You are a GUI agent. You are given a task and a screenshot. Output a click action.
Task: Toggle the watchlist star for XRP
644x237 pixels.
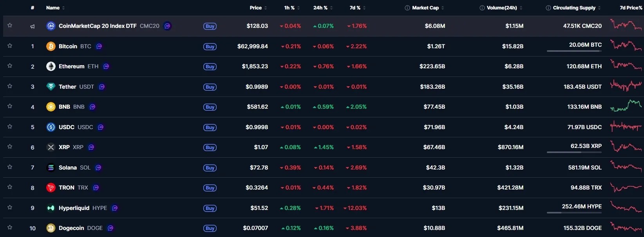pos(10,146)
